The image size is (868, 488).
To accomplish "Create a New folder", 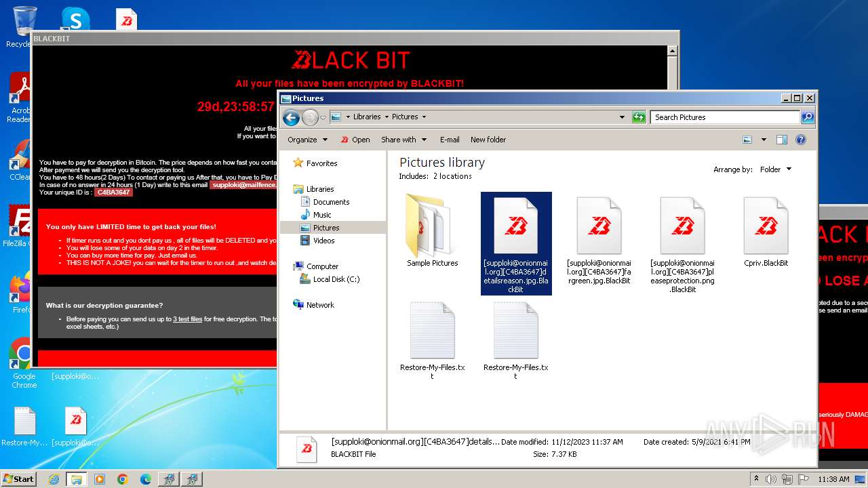I will coord(488,140).
